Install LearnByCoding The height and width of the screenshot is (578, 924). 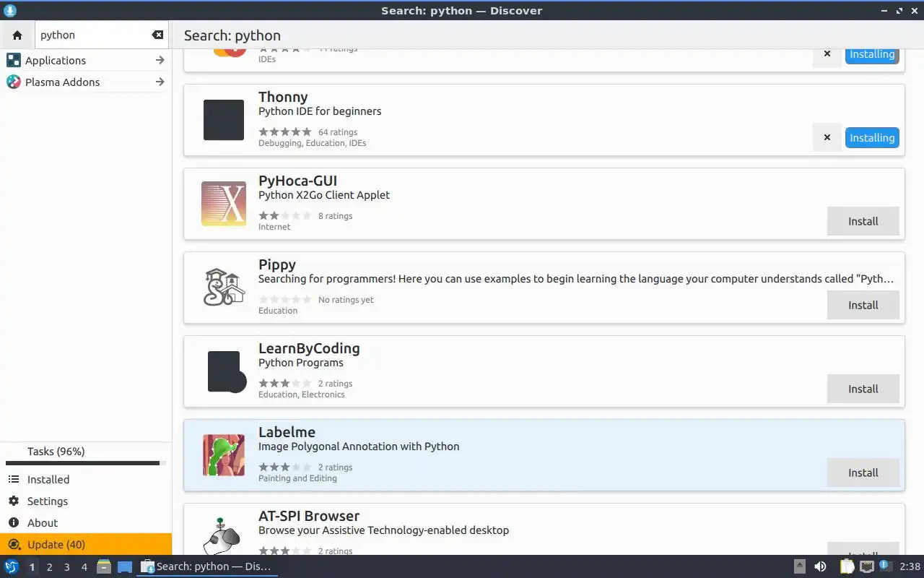[863, 389]
